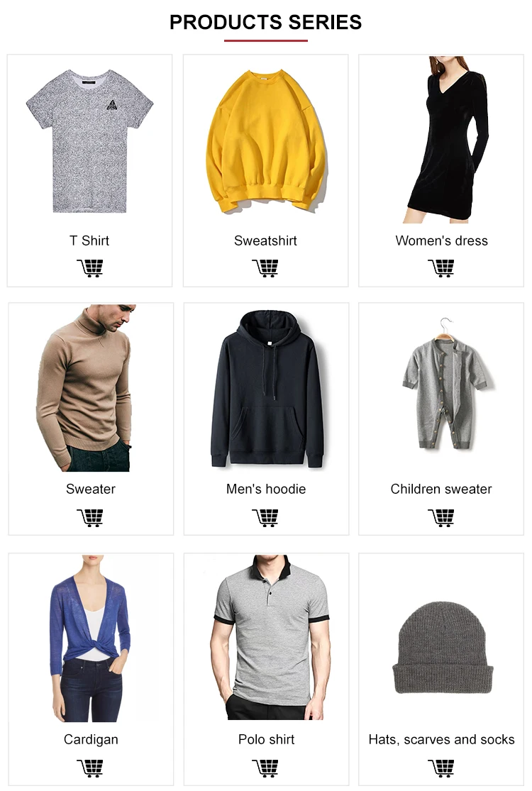Open the Children sweater label link
532x791 pixels.
coord(441,489)
